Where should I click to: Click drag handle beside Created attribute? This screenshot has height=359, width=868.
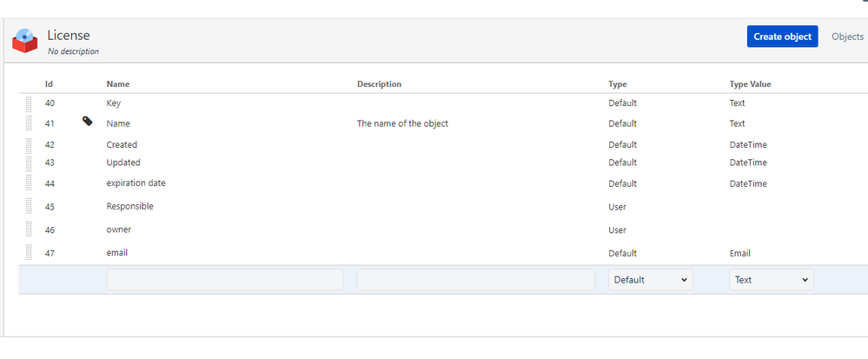(29, 144)
